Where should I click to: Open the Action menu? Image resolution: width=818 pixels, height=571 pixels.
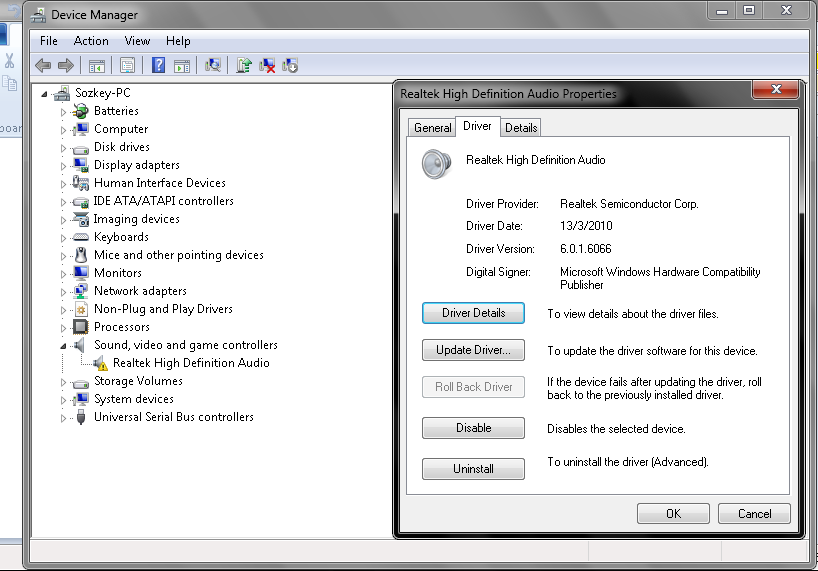point(91,41)
